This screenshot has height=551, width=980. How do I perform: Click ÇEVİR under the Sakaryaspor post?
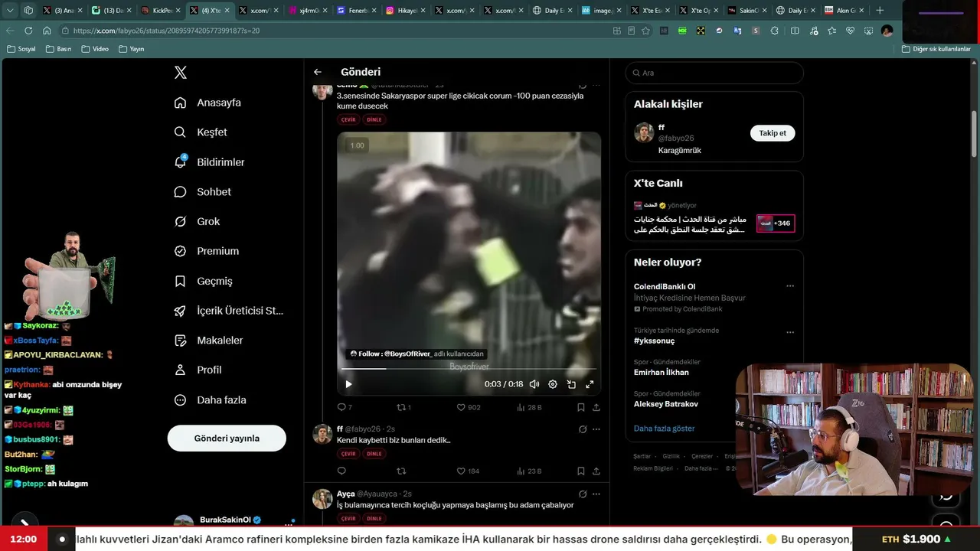coord(348,119)
